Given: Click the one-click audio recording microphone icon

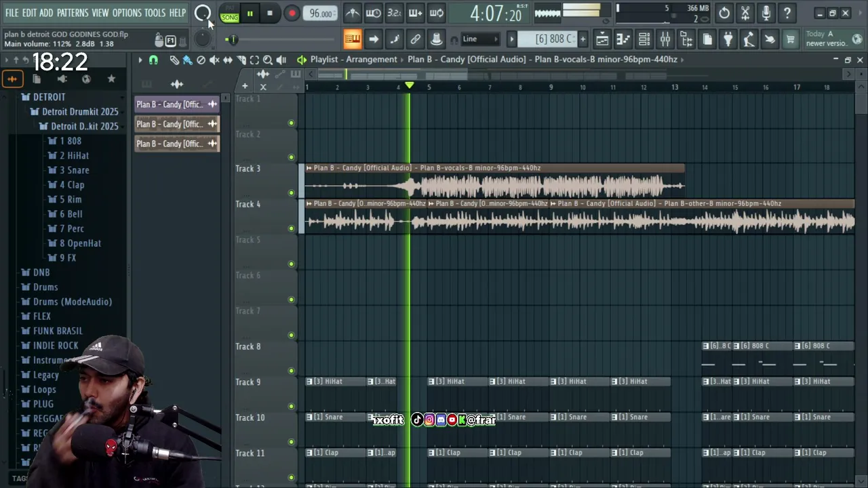Looking at the screenshot, I should point(766,13).
